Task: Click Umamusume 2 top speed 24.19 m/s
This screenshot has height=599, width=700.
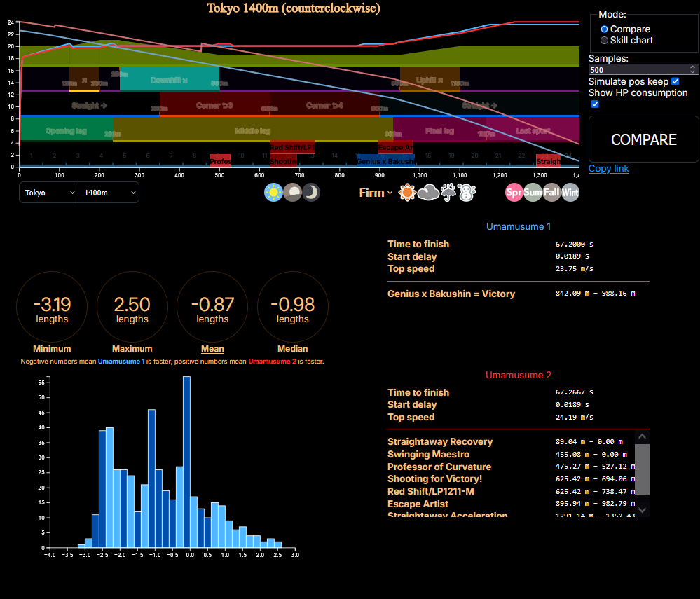Action: [x=574, y=417]
